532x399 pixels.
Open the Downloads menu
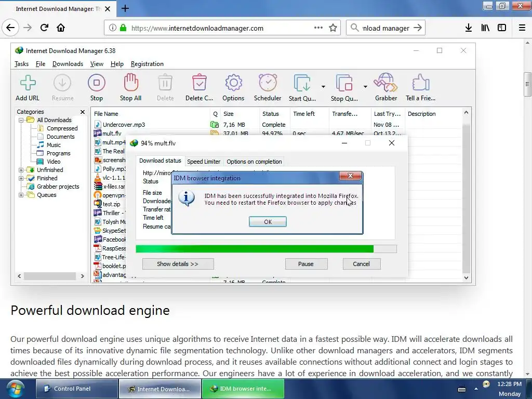[68, 64]
